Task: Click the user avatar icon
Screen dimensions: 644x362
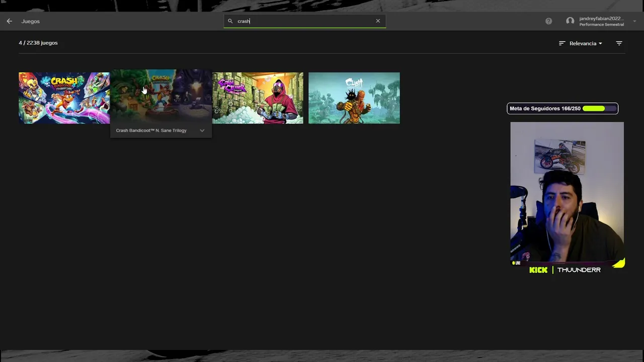Action: pyautogui.click(x=570, y=21)
